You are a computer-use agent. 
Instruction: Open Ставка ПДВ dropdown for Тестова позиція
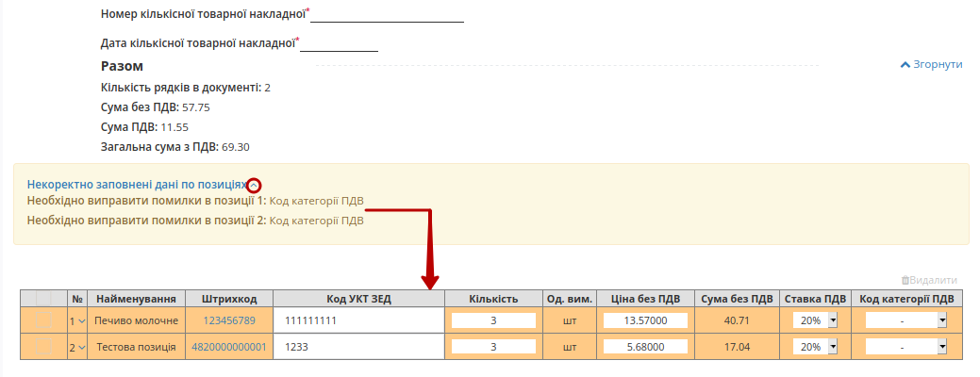(x=815, y=347)
